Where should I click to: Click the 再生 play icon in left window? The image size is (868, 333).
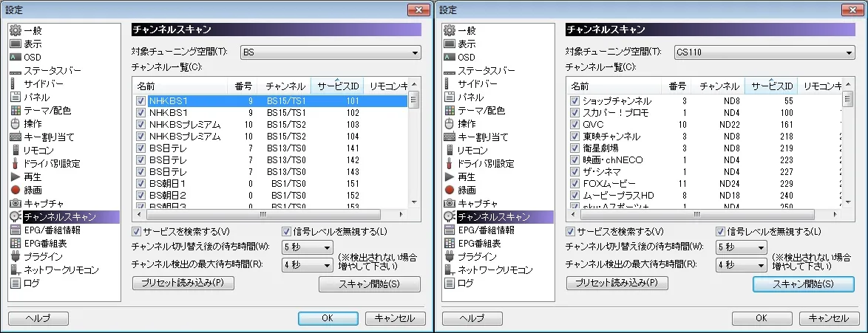pos(16,176)
